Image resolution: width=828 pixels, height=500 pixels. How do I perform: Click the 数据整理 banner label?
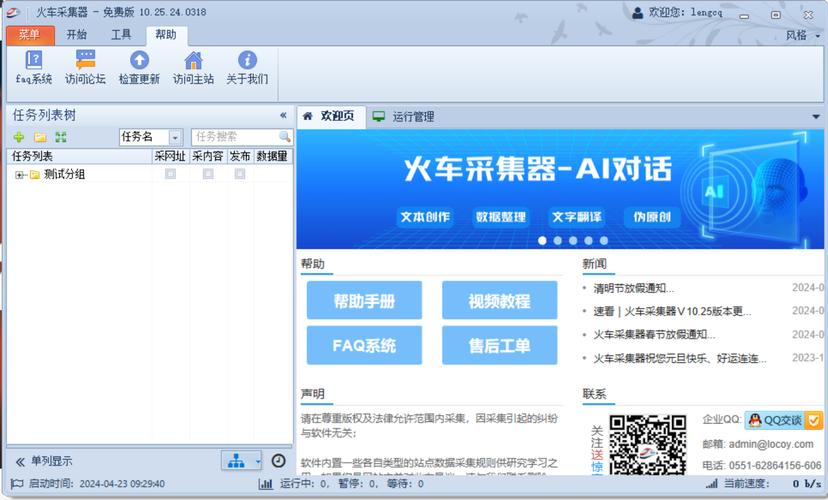[501, 217]
